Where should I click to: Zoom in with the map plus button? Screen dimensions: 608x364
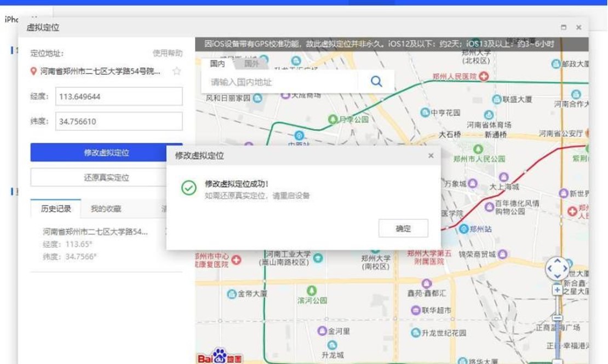pos(557,290)
